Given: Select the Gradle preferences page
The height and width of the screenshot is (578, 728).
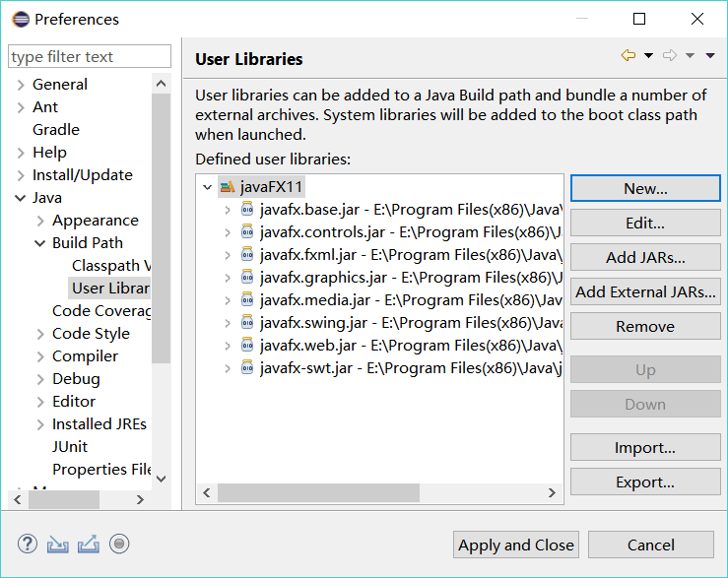Looking at the screenshot, I should tap(55, 130).
